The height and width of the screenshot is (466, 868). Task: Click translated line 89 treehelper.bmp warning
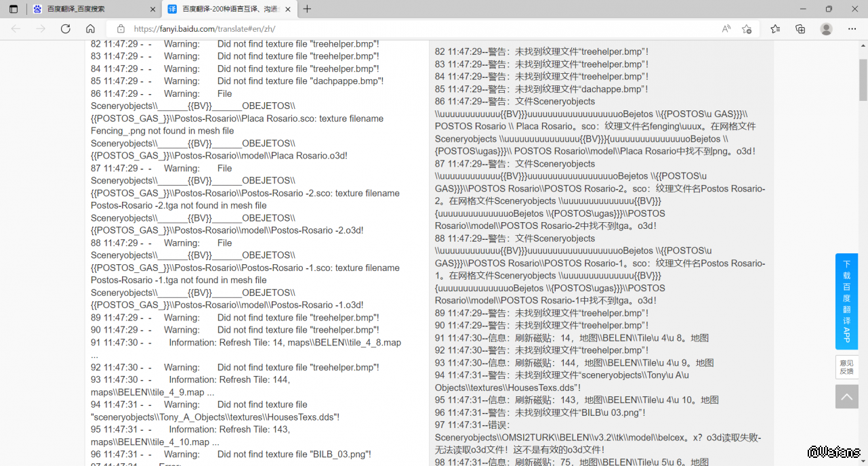pos(541,313)
